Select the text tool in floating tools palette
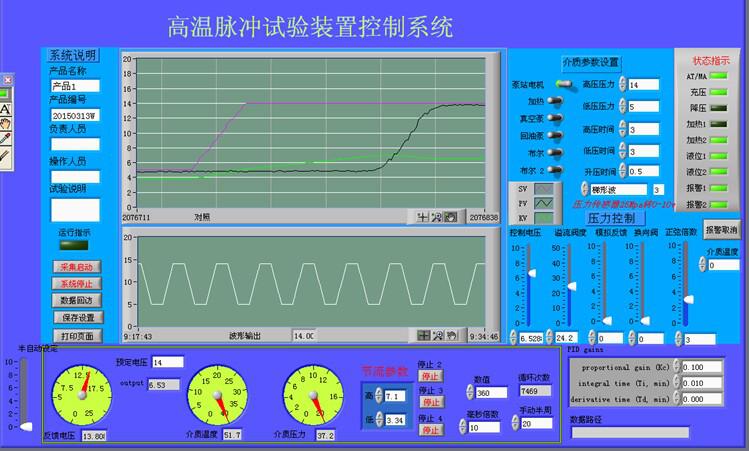Image resolution: width=749 pixels, height=451 pixels. pyautogui.click(x=5, y=109)
